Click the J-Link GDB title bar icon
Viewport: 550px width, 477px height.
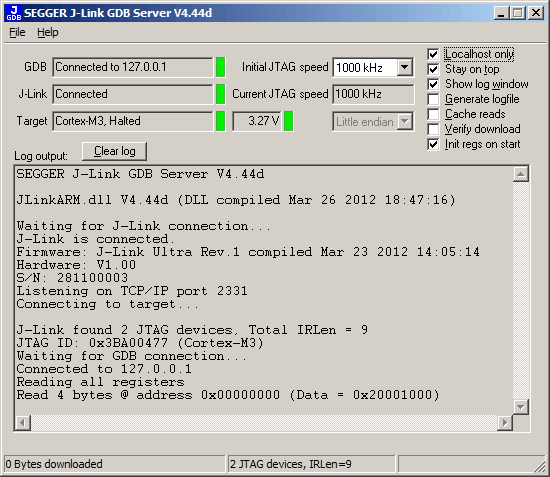coord(14,13)
